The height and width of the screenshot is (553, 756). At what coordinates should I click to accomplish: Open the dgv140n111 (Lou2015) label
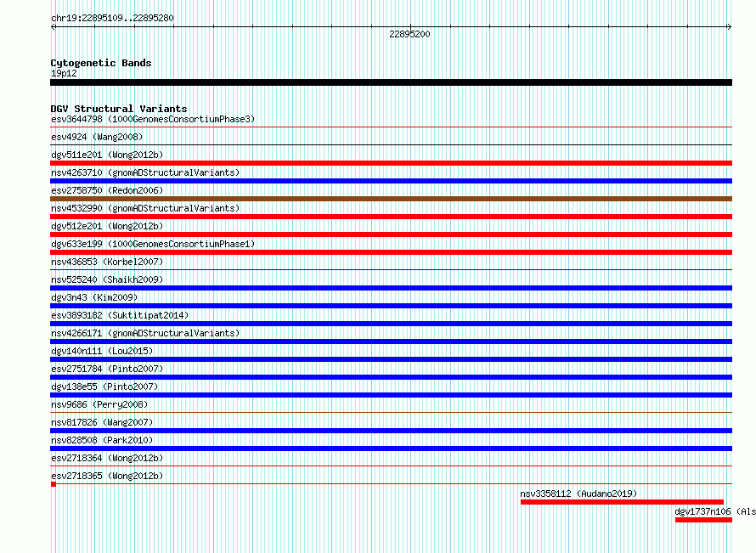pos(102,351)
